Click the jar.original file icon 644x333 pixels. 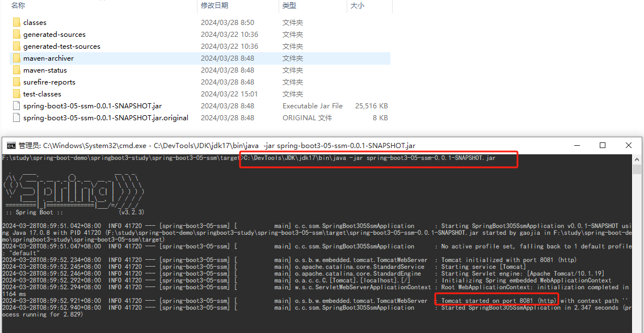click(x=16, y=117)
